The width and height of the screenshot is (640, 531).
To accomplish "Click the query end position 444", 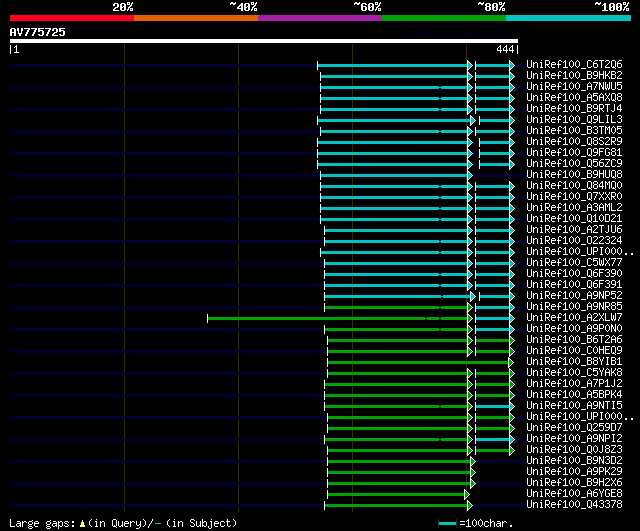I will 505,49.
